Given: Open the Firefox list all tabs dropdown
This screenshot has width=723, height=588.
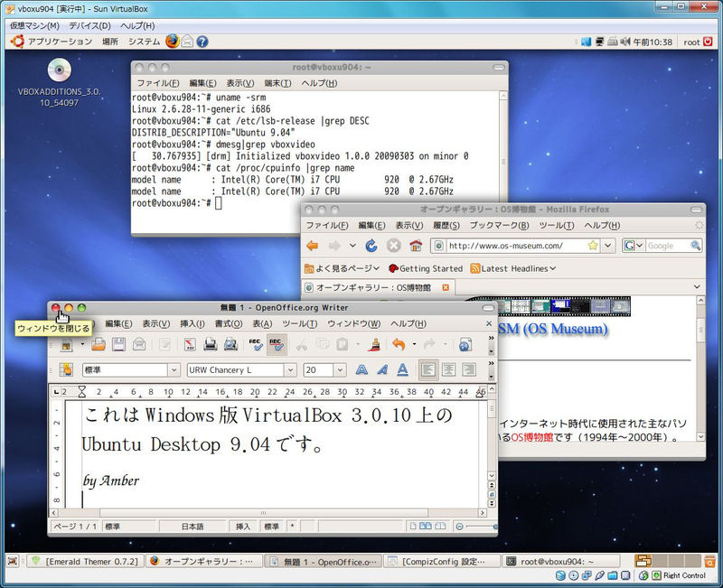Looking at the screenshot, I should tap(697, 286).
